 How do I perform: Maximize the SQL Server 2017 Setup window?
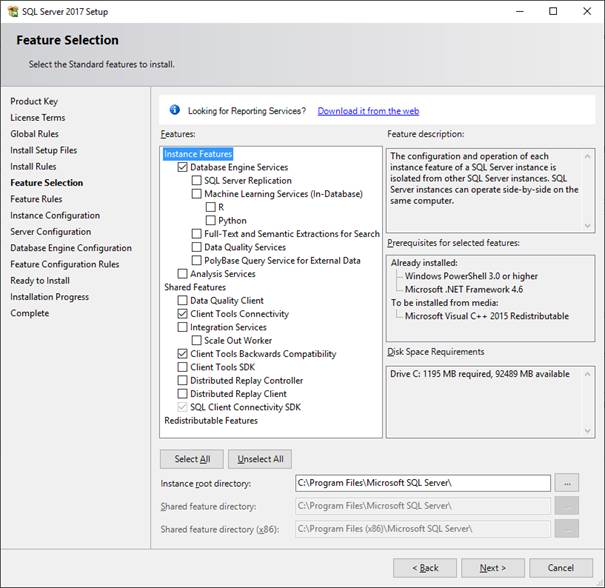tap(553, 11)
